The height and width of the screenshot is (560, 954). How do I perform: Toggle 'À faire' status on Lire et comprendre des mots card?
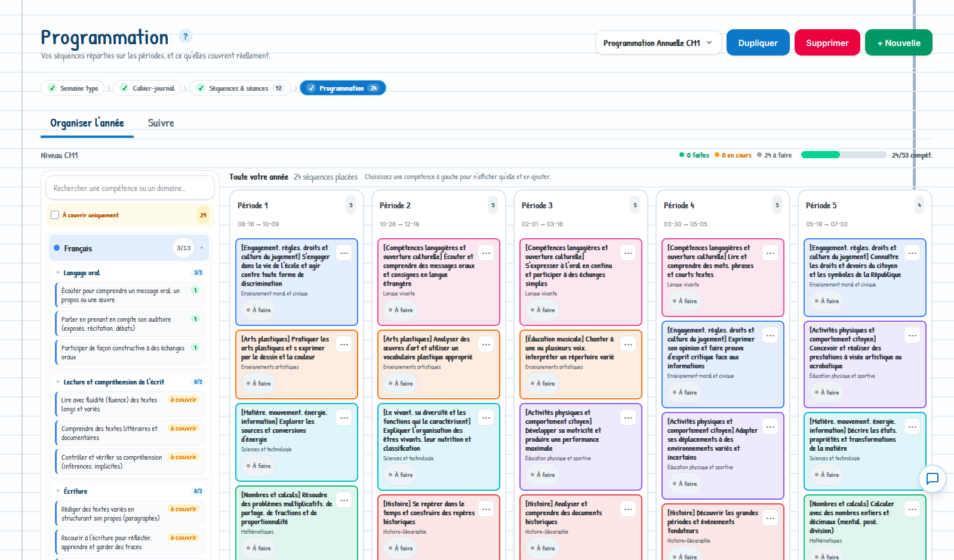tap(685, 301)
